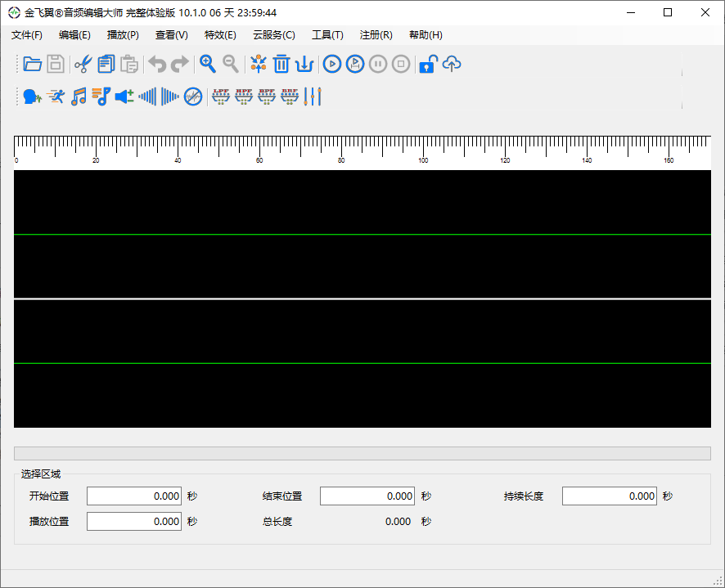Viewport: 725px width, 588px height.
Task: Select the scissors cut tool
Action: click(x=83, y=64)
